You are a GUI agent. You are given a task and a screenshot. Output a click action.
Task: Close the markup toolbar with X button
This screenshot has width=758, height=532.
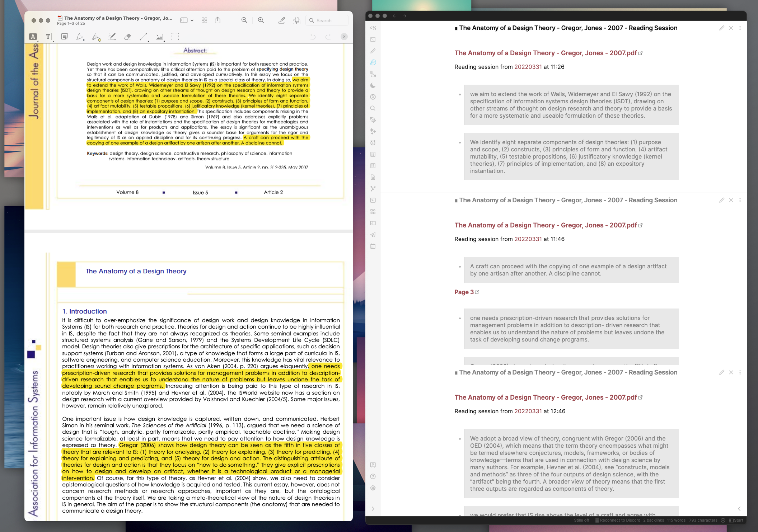pyautogui.click(x=344, y=37)
